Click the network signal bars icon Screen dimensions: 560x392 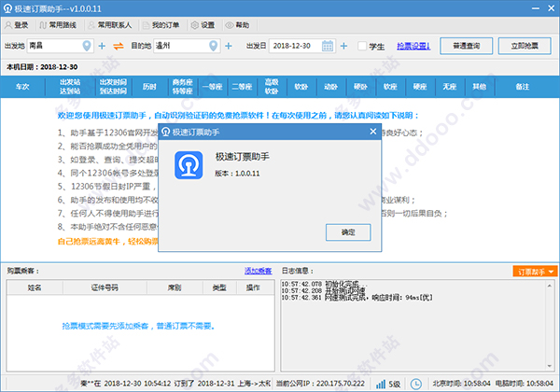pos(381,384)
